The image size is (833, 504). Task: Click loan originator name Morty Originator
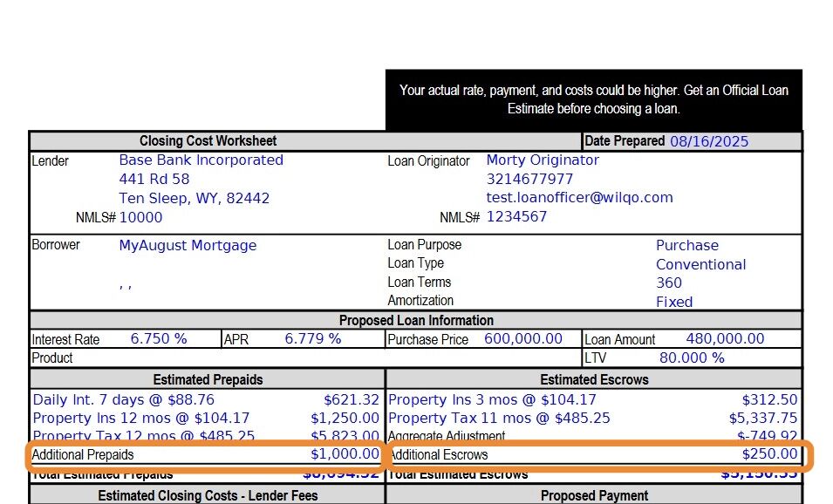[x=543, y=160]
